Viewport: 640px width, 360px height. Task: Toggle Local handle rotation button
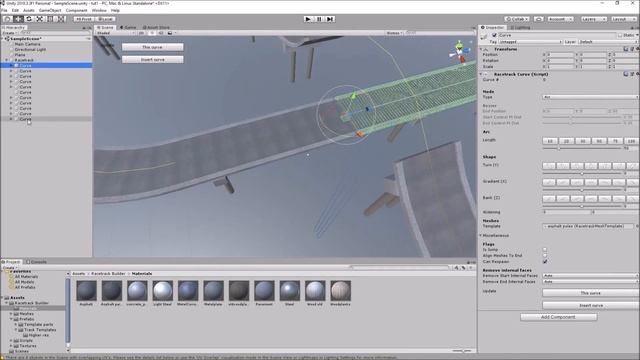pos(105,19)
